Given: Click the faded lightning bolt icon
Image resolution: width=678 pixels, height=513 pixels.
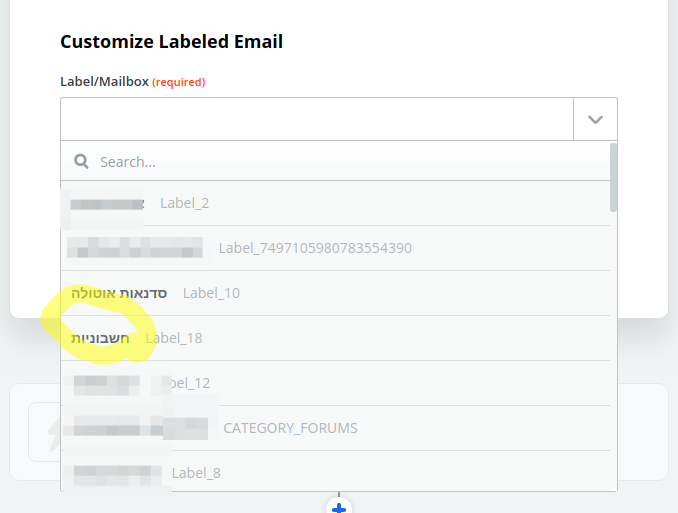Looking at the screenshot, I should point(54,433).
